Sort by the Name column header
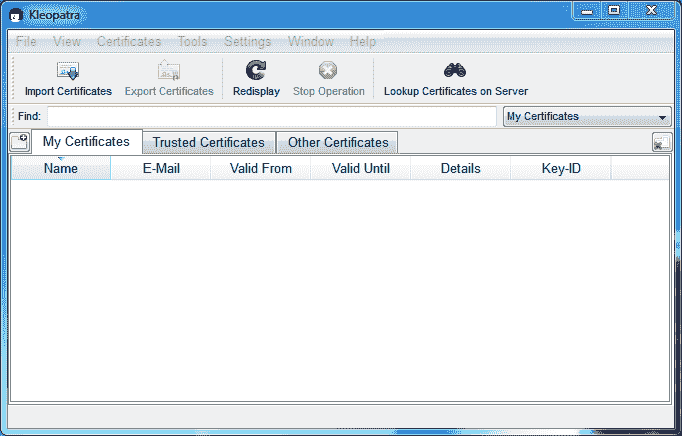Image resolution: width=682 pixels, height=436 pixels. 61,168
